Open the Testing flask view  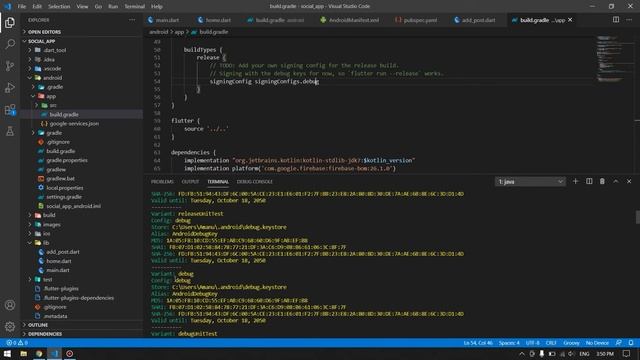click(x=10, y=131)
